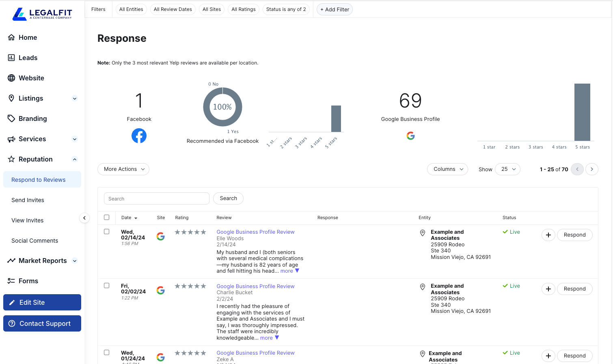Click the Contact Support button

point(42,323)
